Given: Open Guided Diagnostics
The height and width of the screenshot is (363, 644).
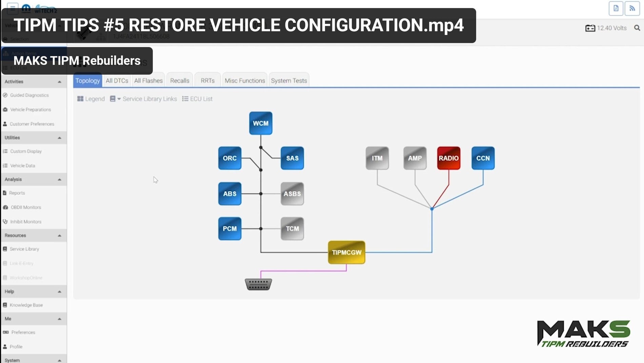Looking at the screenshot, I should (x=29, y=95).
